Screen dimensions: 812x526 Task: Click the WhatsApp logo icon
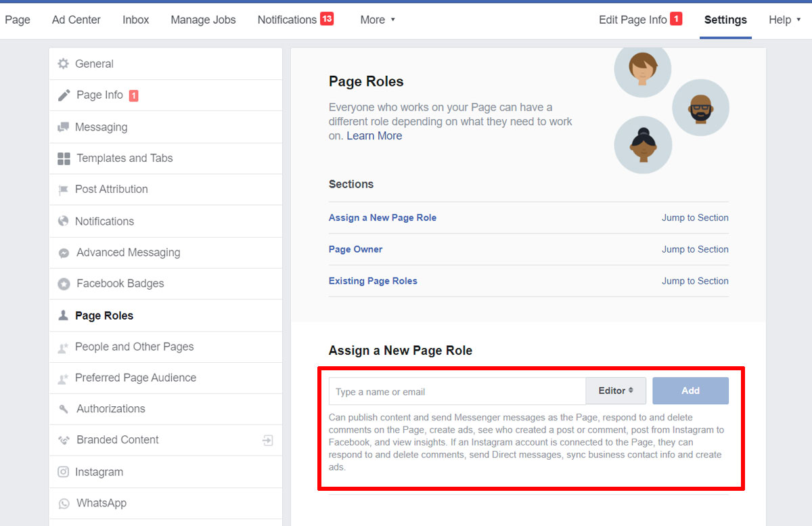(x=64, y=504)
